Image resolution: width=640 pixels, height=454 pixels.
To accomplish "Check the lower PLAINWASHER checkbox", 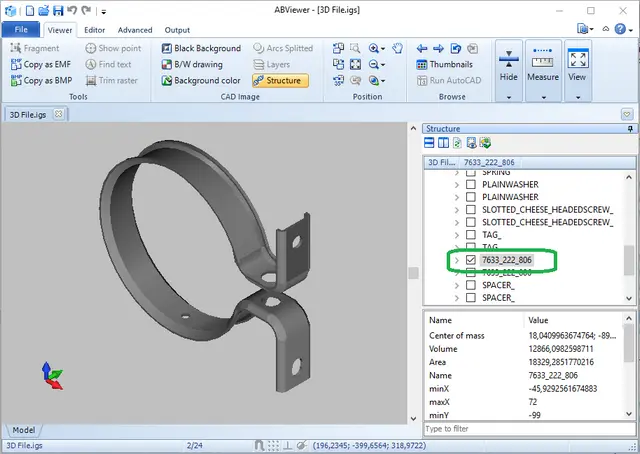I will (x=471, y=197).
